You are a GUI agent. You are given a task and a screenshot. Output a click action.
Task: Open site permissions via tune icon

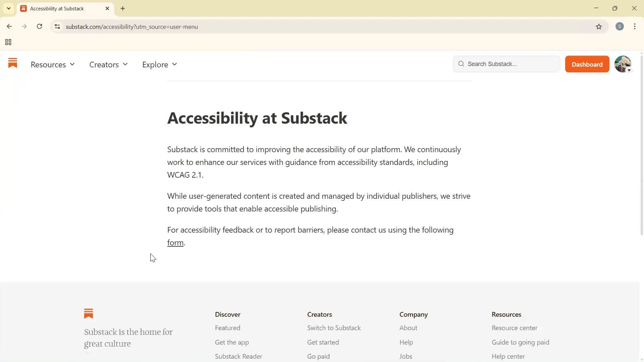[x=57, y=27]
